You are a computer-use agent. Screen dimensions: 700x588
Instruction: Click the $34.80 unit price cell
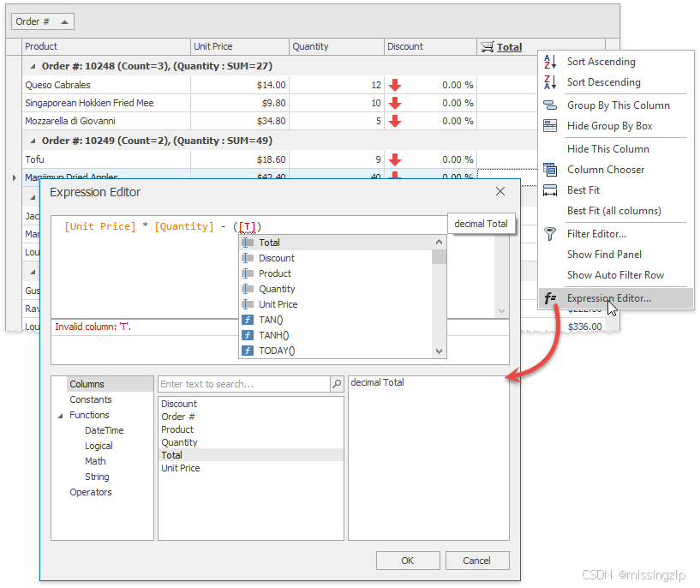click(240, 121)
